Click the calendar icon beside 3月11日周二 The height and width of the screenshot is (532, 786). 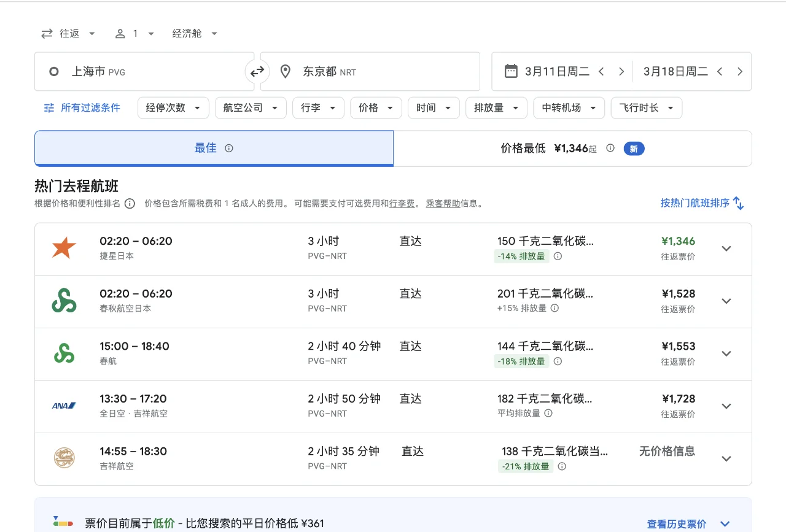coord(510,71)
